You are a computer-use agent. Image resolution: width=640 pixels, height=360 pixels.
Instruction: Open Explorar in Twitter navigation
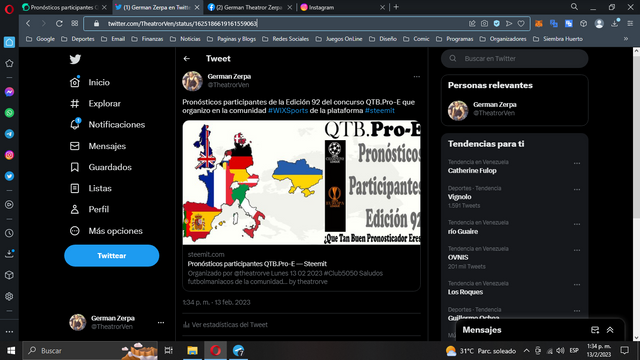[95, 104]
